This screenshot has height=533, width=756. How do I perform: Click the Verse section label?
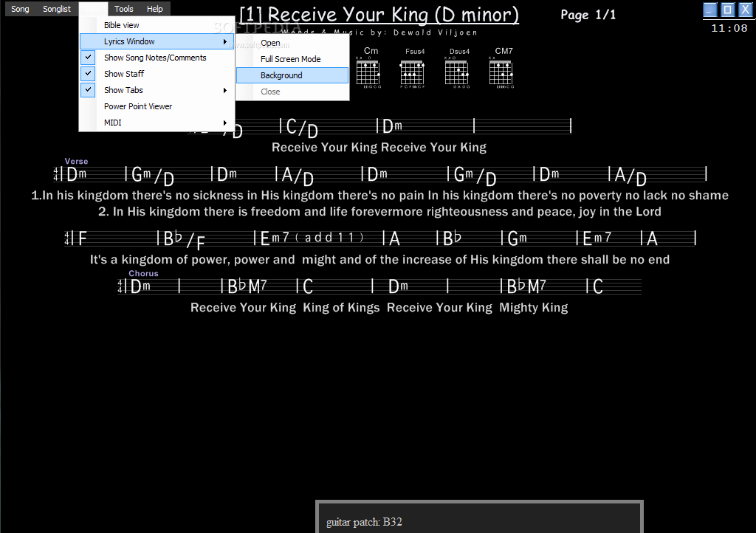click(x=76, y=161)
